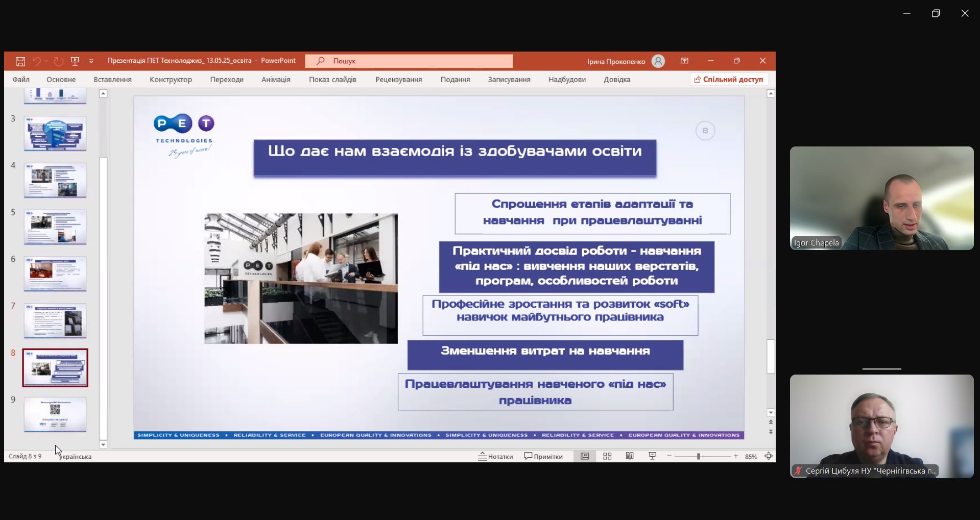Screen dimensions: 980x520
Task: Switch to Slide Sorter view
Action: (x=607, y=456)
